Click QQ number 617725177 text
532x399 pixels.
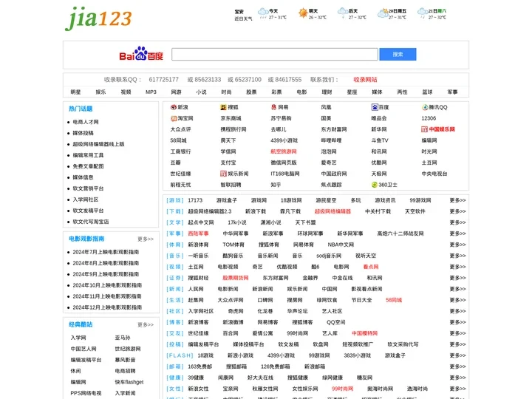click(x=163, y=80)
